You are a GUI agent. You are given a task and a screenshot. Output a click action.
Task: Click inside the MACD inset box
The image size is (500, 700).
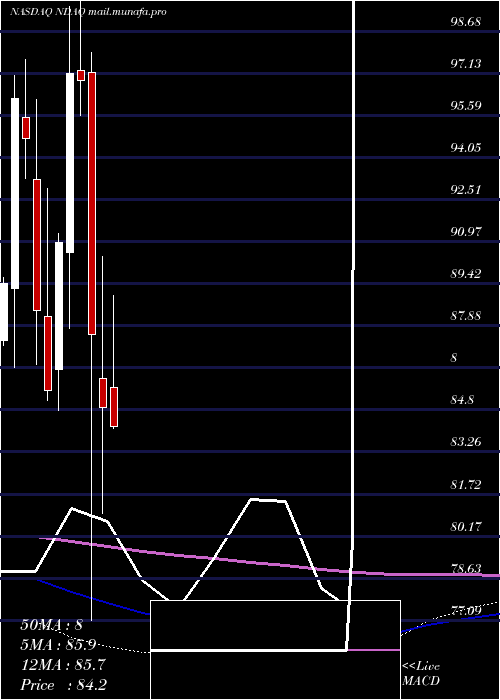pos(275,650)
